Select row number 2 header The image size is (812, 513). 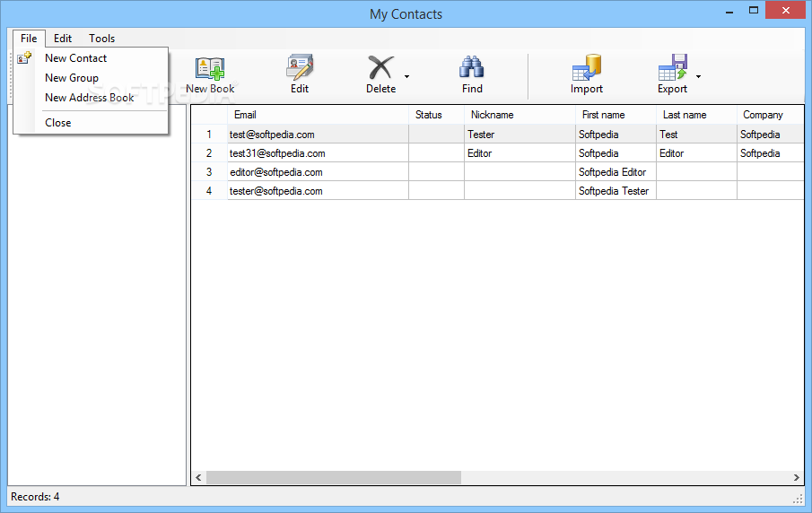[209, 153]
